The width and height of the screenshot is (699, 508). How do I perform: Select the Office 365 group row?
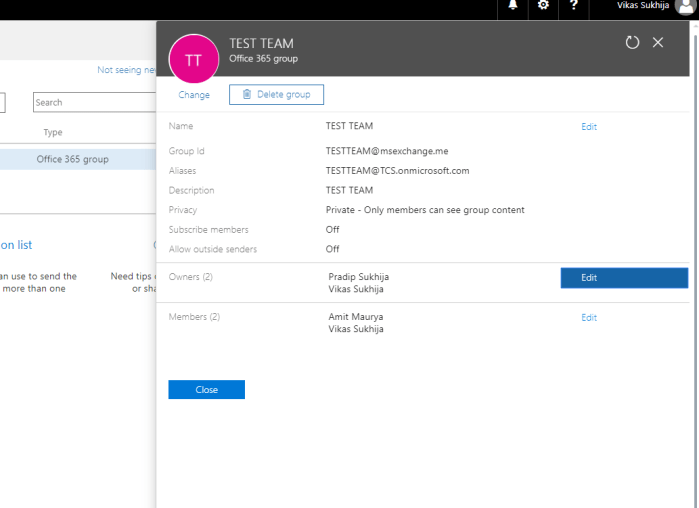click(x=73, y=159)
